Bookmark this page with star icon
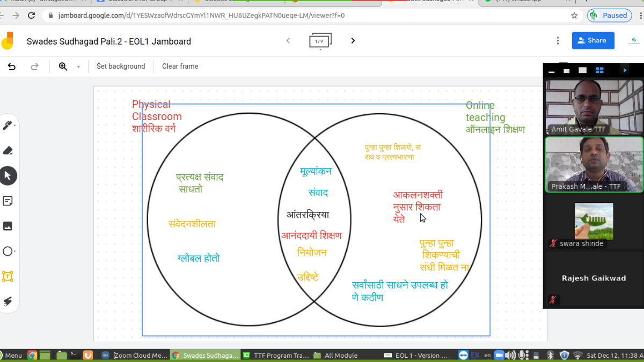The height and width of the screenshot is (362, 644). [x=574, y=16]
